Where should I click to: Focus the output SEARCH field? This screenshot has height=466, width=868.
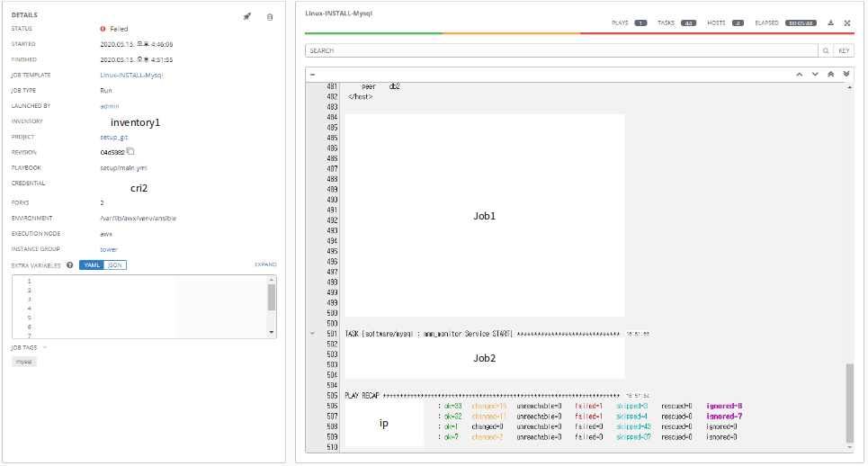[561, 50]
